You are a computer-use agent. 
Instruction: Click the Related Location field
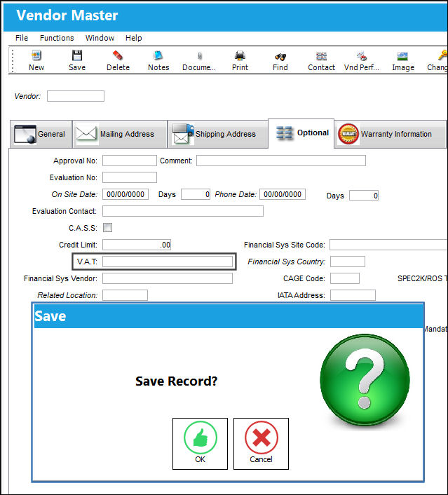pyautogui.click(x=125, y=295)
